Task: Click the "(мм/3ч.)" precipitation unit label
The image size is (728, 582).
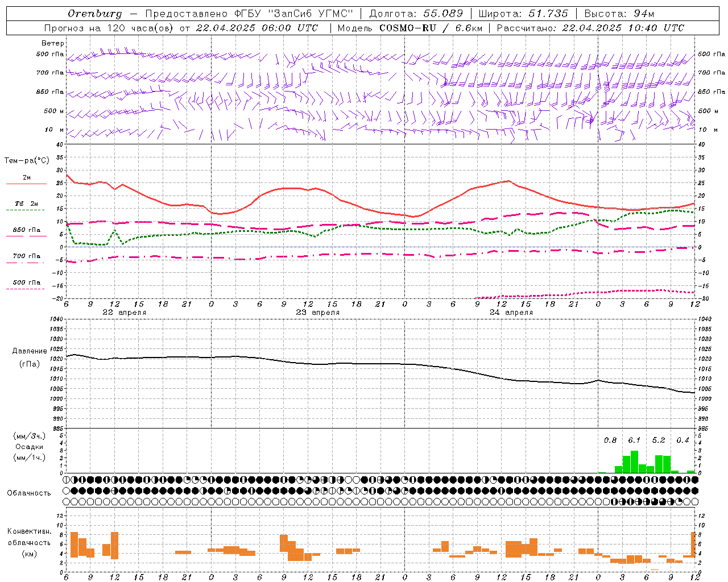Action: coord(30,436)
